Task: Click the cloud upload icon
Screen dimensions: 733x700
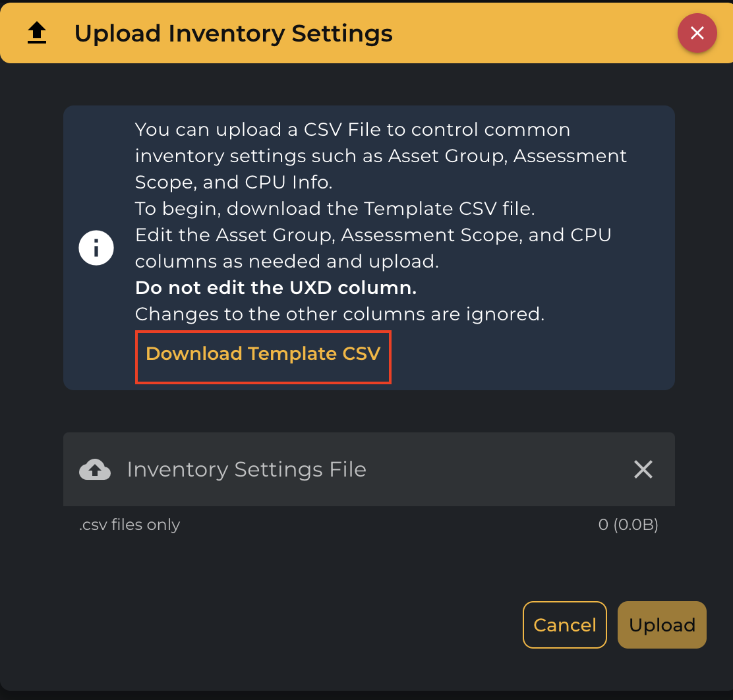Action: (95, 469)
